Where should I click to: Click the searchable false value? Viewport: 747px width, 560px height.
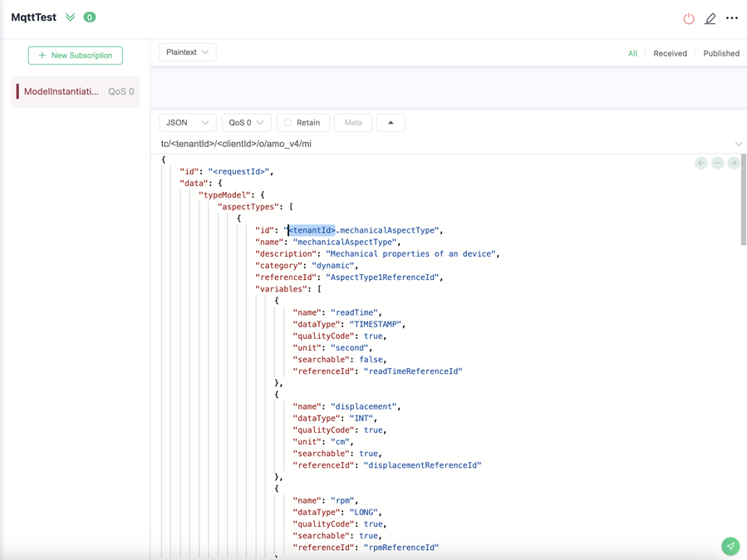[371, 360]
